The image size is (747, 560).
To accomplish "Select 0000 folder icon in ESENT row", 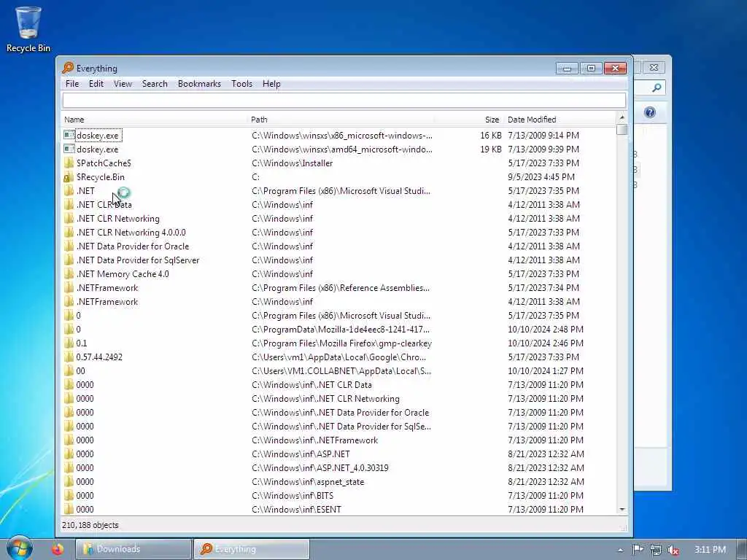I will click(x=69, y=510).
